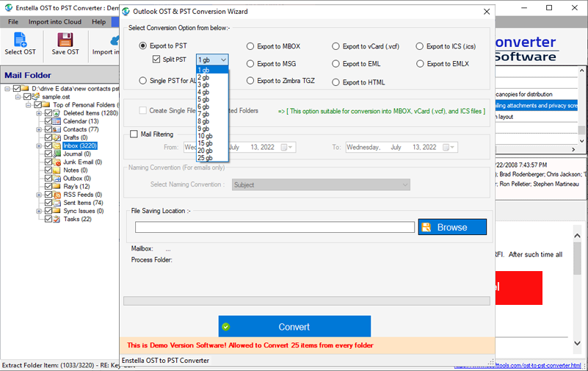Click the Browse button
This screenshot has height=371, width=588.
[452, 227]
